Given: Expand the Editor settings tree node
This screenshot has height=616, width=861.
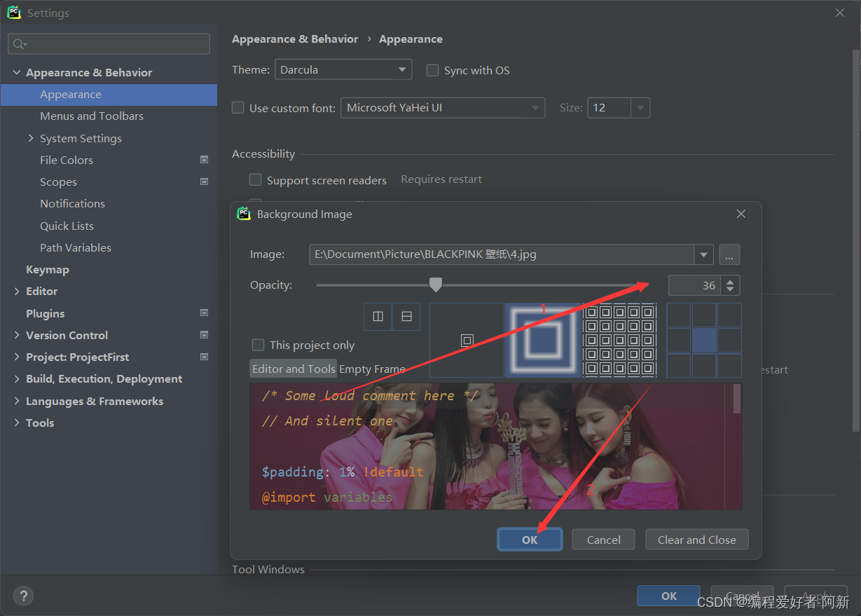Looking at the screenshot, I should coord(17,292).
